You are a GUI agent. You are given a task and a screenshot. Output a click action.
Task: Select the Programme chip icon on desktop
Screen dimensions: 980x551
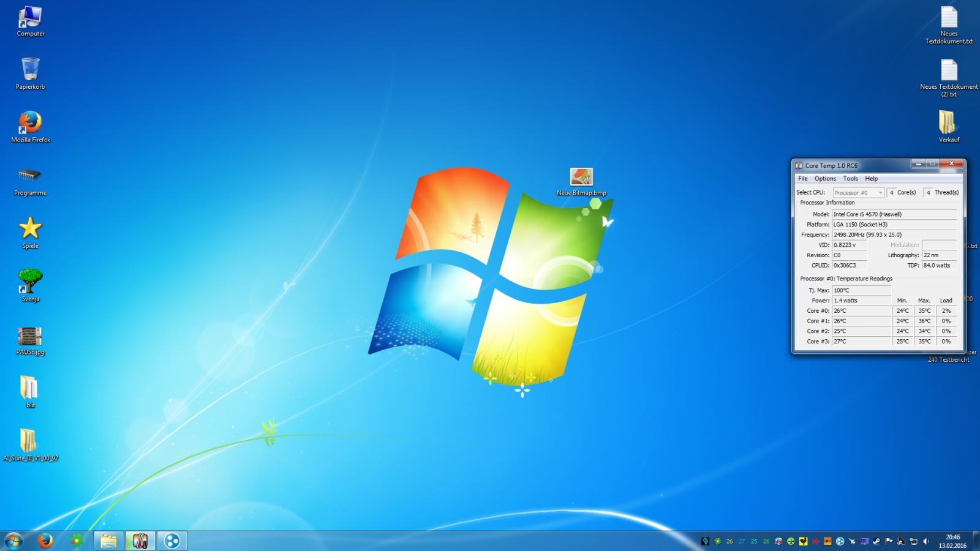coord(30,181)
